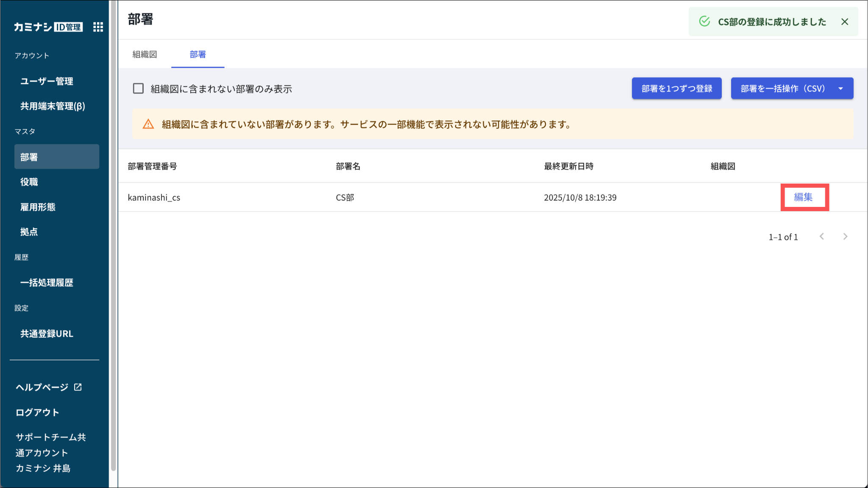This screenshot has height=488, width=868.
Task: Click the orange warning triangle icon
Action: tap(148, 124)
